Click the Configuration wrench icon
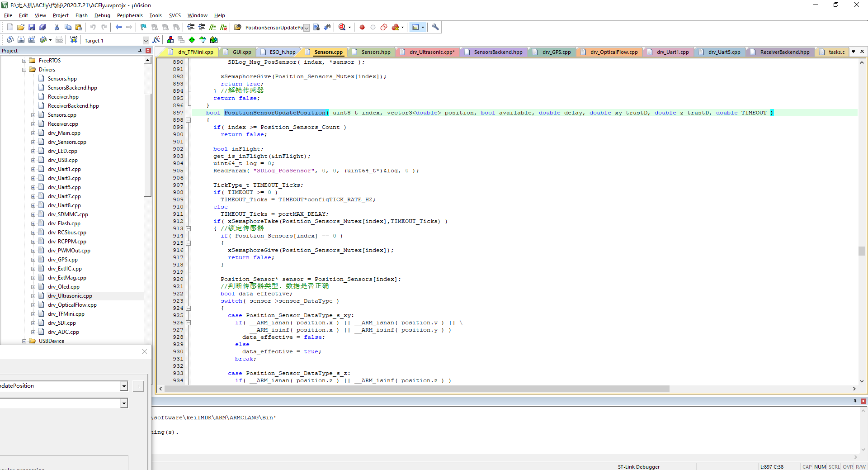 pyautogui.click(x=435, y=27)
